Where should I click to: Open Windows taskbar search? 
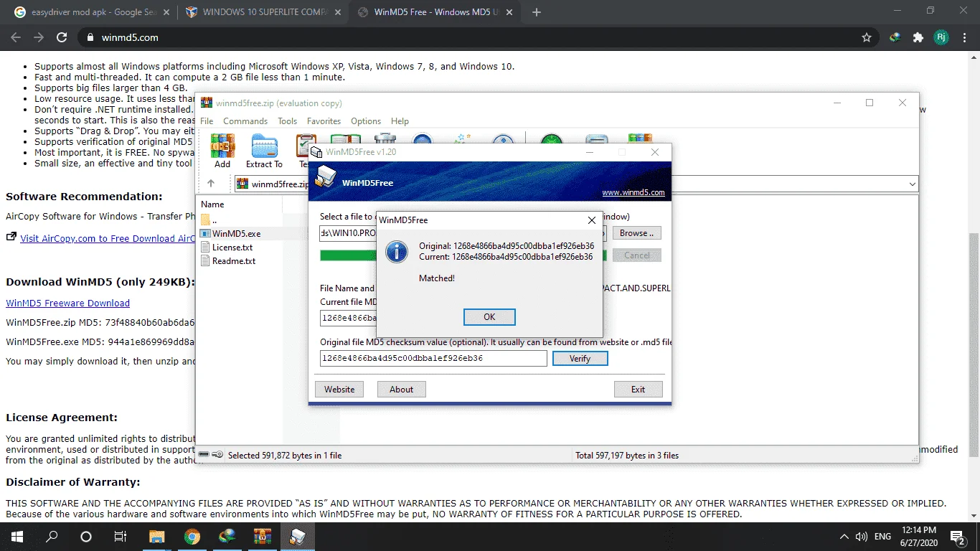[52, 536]
